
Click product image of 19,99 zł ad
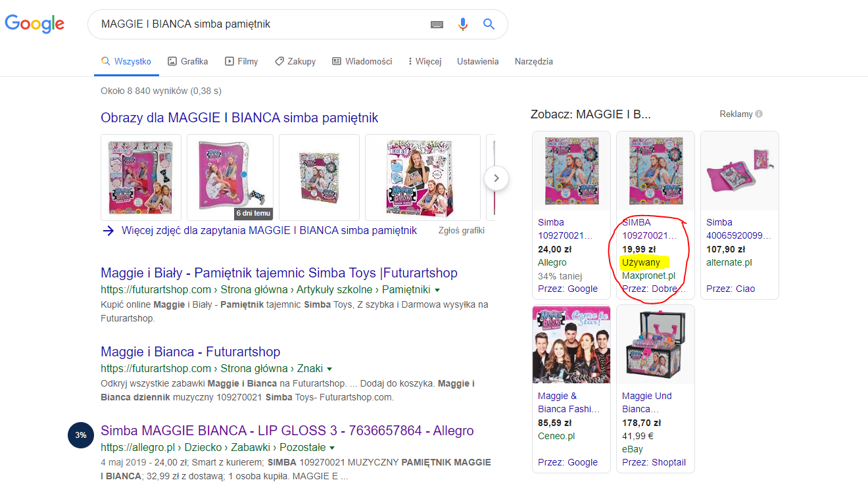656,171
